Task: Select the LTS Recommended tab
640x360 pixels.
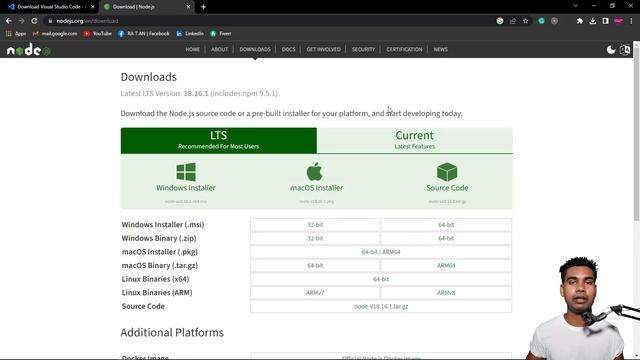Action: point(219,140)
